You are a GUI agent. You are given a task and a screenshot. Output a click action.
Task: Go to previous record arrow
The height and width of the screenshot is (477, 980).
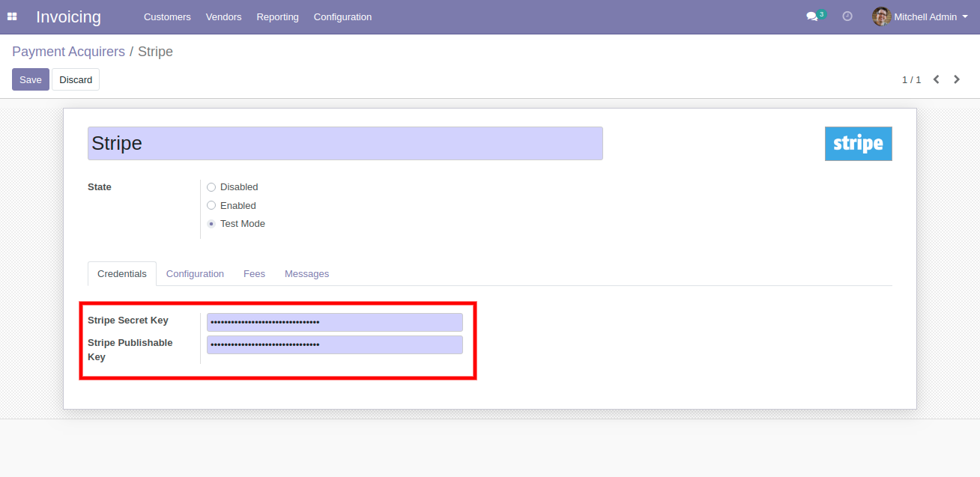pos(936,79)
